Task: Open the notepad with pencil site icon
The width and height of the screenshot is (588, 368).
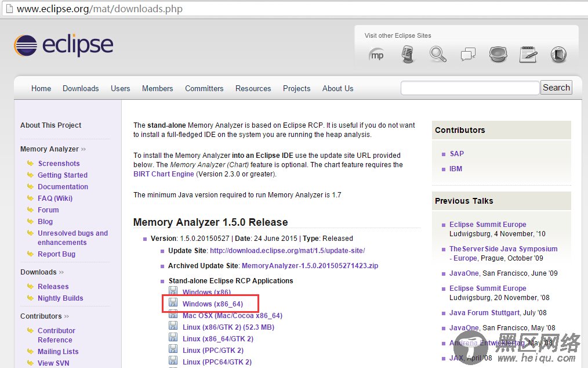Action: [528, 55]
